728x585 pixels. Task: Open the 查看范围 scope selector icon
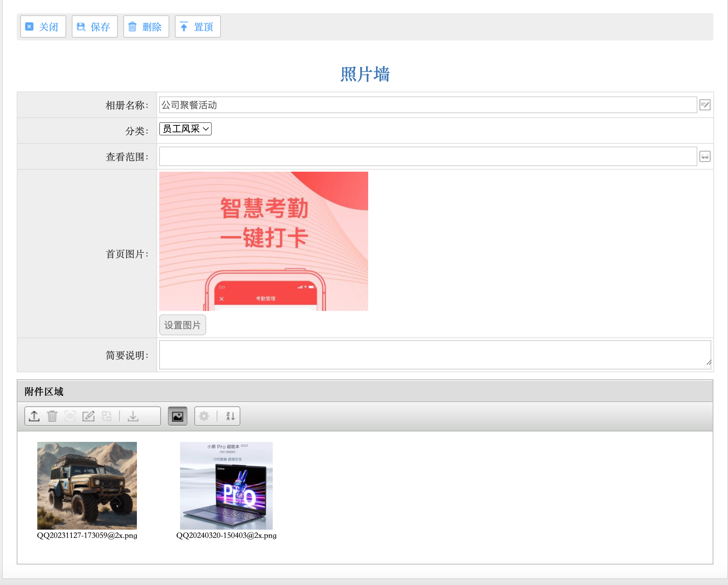(x=705, y=156)
